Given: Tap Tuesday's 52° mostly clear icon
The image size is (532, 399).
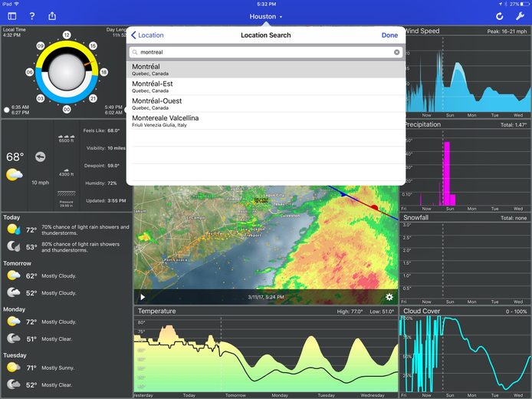Looking at the screenshot, I should (x=14, y=384).
